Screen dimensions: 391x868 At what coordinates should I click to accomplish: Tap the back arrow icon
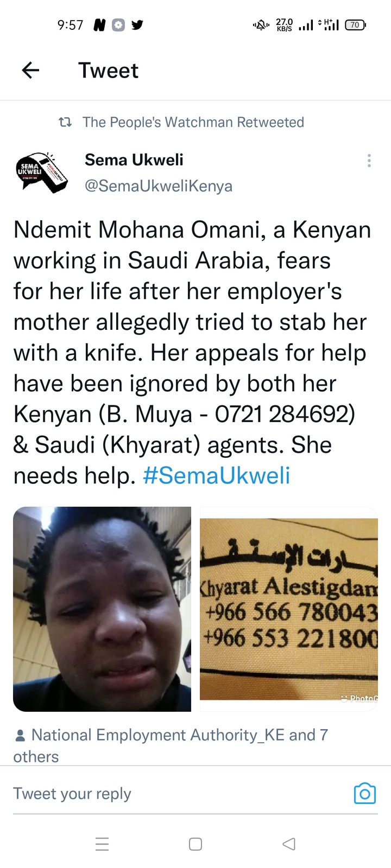(30, 71)
